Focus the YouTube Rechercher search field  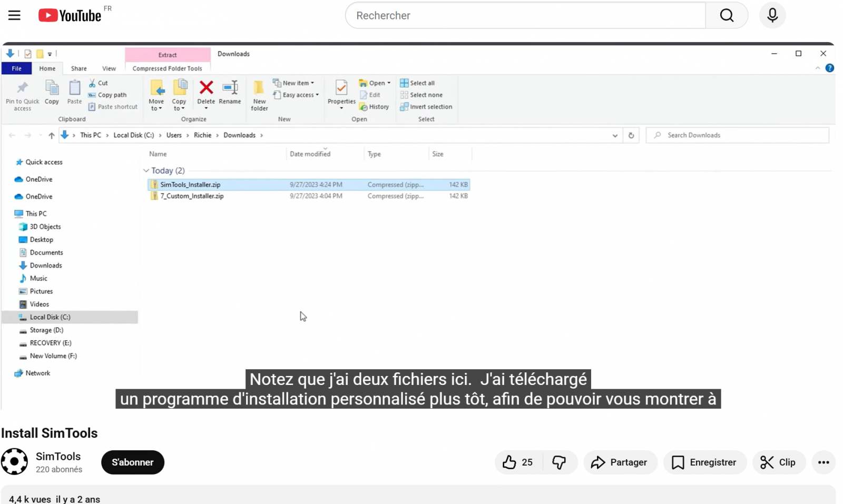525,15
